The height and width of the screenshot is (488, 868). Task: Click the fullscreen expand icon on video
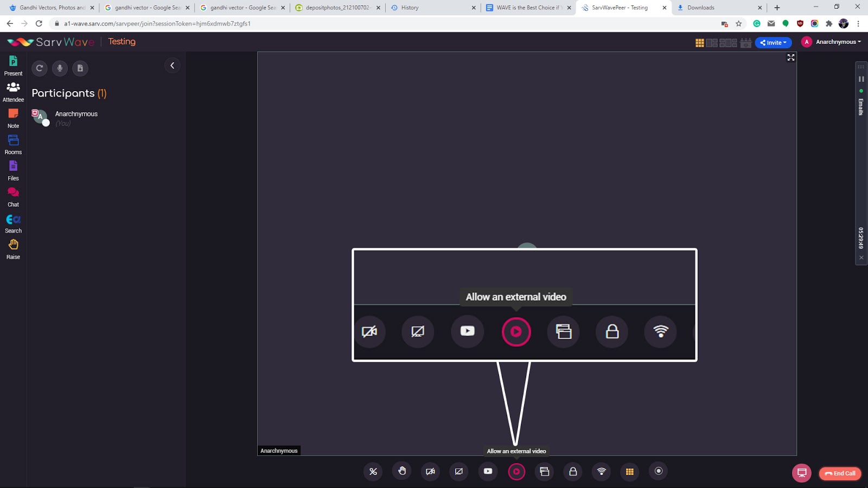click(790, 57)
